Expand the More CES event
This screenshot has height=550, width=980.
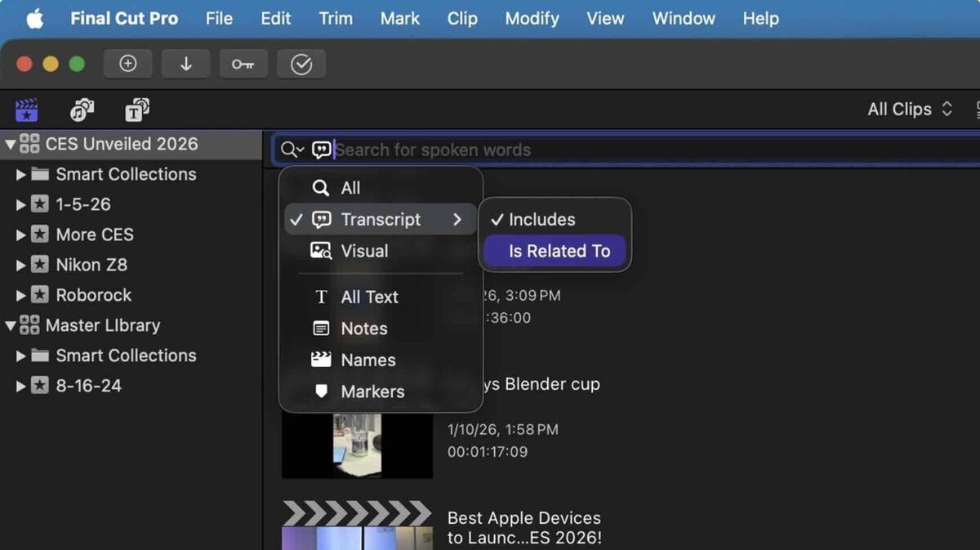(21, 235)
